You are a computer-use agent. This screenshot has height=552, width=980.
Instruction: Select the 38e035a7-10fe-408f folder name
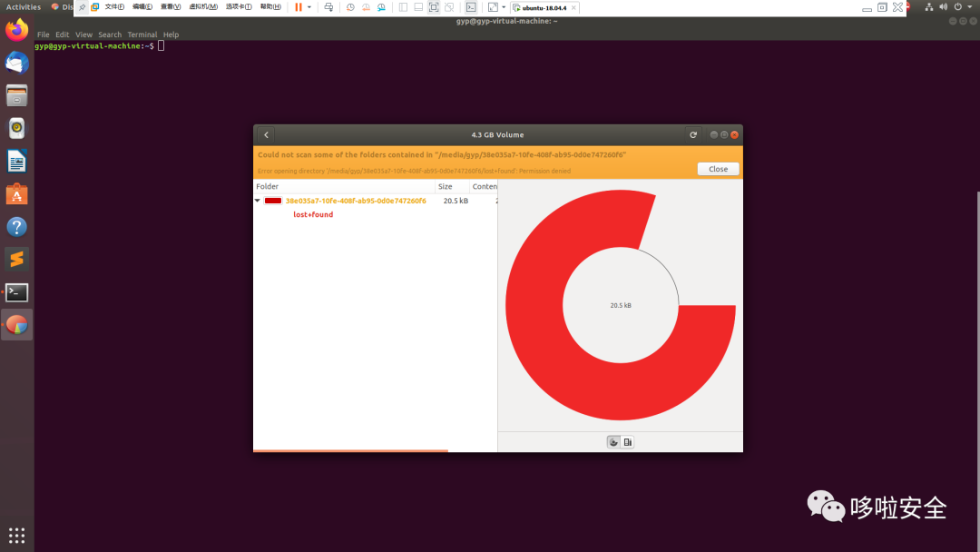[356, 201]
